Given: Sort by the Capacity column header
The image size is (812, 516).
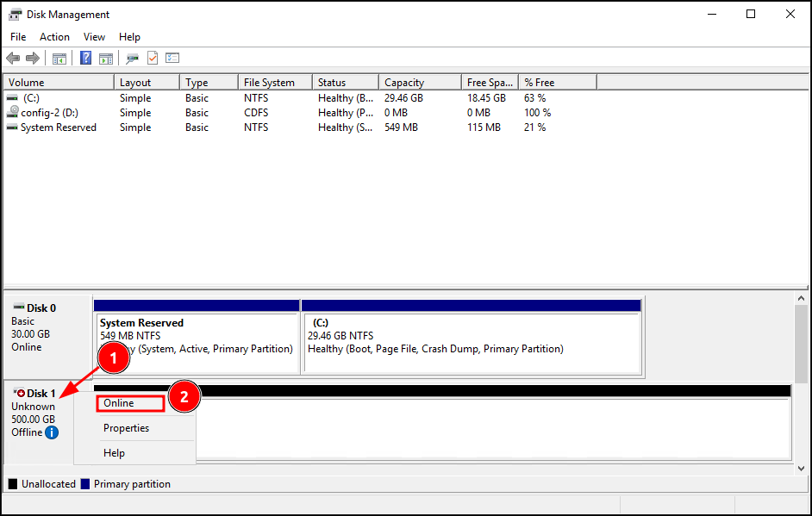Looking at the screenshot, I should (404, 83).
